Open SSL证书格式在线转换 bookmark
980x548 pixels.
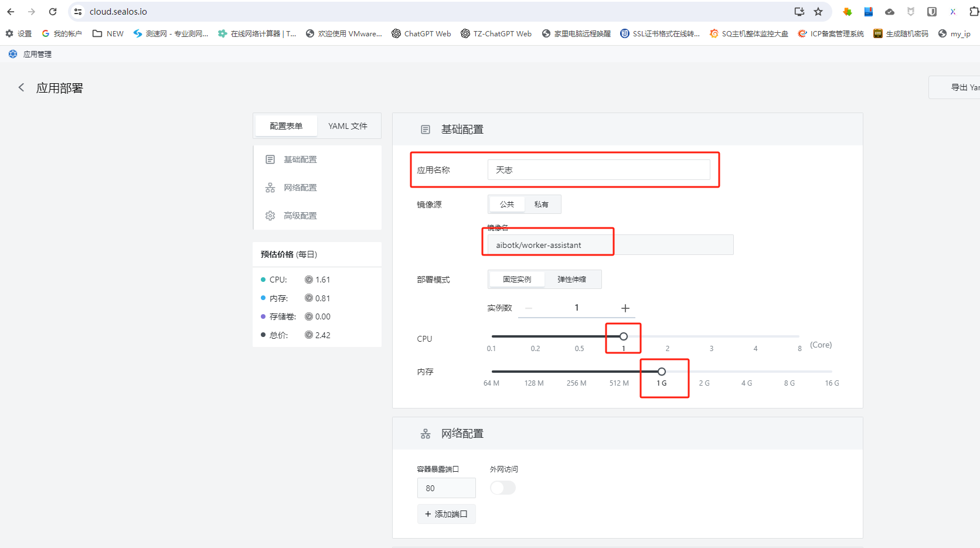pos(660,34)
